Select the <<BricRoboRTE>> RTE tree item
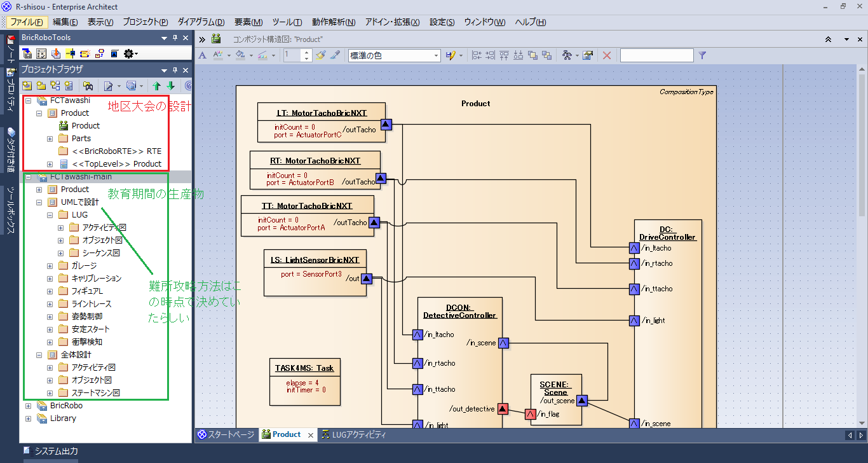The width and height of the screenshot is (868, 463). coord(116,151)
